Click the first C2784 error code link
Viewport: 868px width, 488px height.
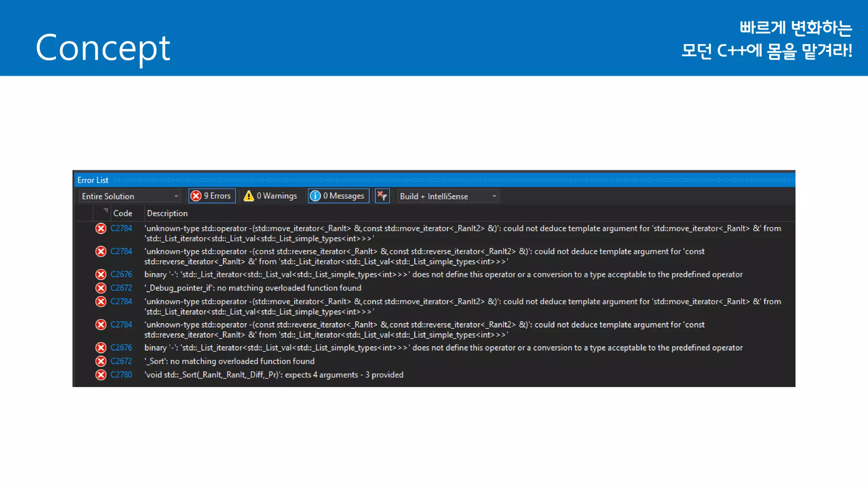tap(121, 228)
